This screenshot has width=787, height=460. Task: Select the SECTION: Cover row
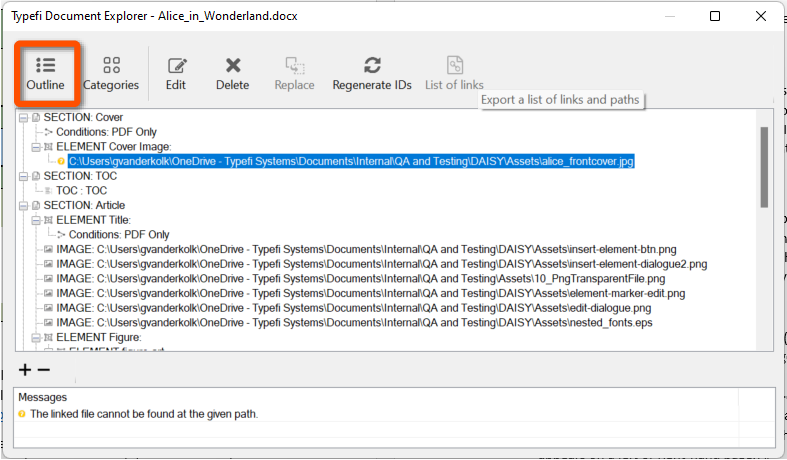coord(83,118)
